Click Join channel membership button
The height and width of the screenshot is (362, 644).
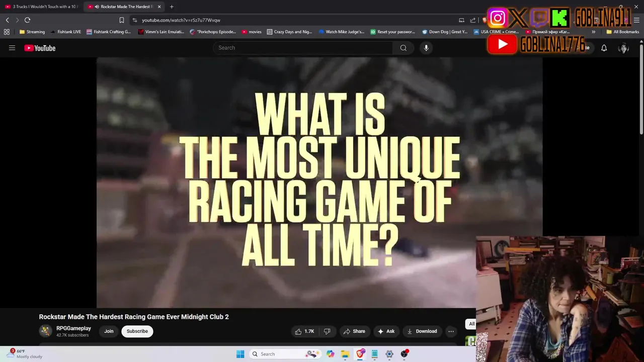pyautogui.click(x=109, y=331)
